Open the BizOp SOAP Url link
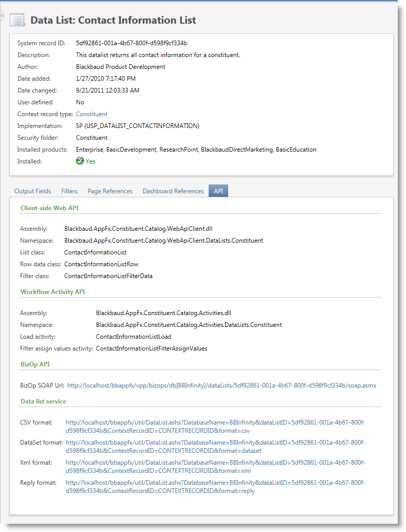Viewport: 406px width, 532px height. coord(222,385)
